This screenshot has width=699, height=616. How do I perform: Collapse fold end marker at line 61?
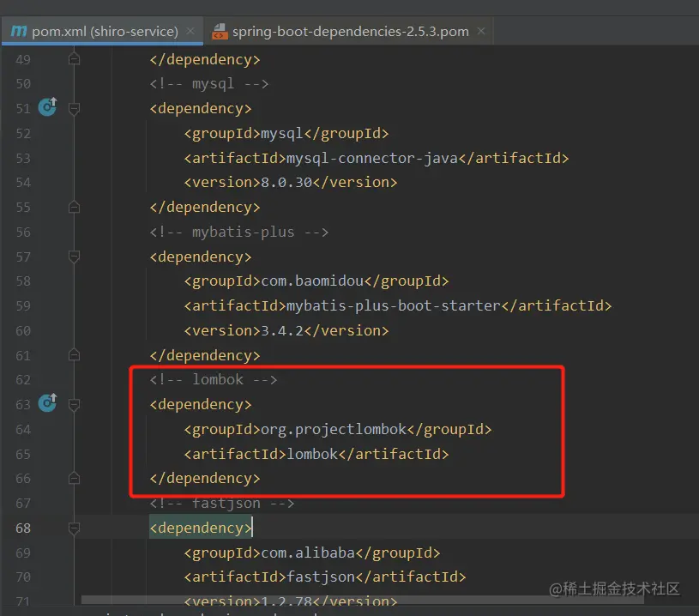(x=75, y=355)
